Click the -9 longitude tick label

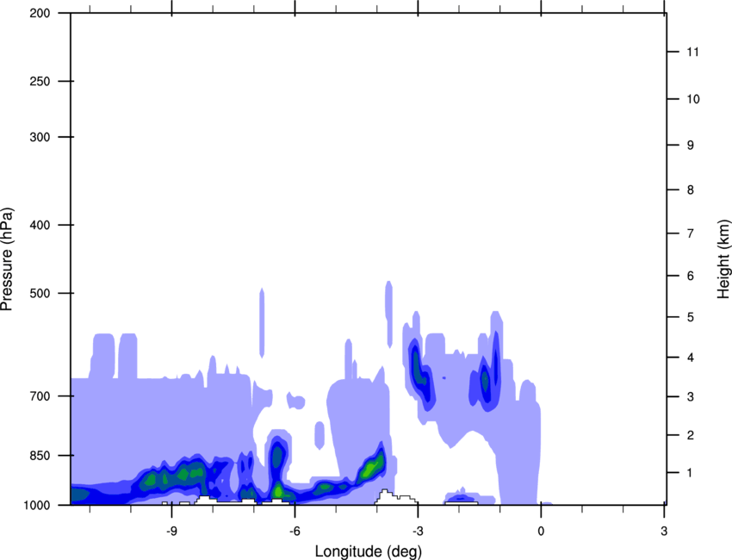pos(171,532)
